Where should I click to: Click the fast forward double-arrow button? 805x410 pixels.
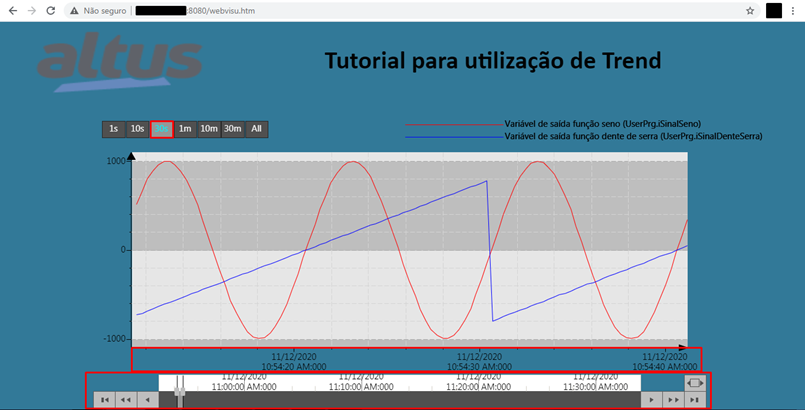[x=673, y=399]
